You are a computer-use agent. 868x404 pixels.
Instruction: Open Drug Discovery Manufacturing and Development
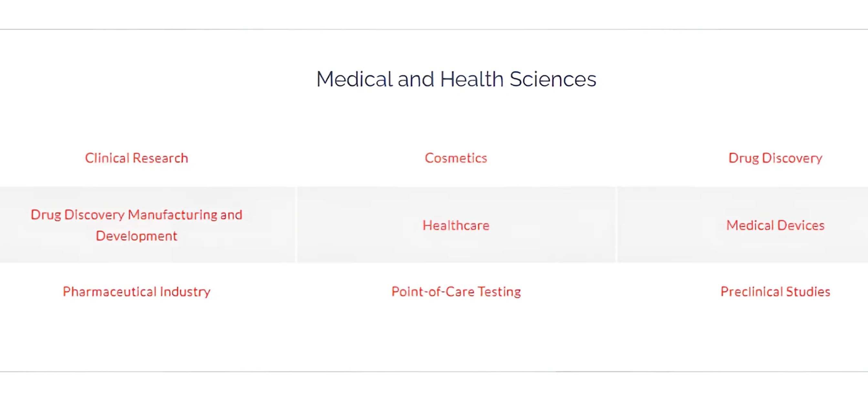coord(137,225)
